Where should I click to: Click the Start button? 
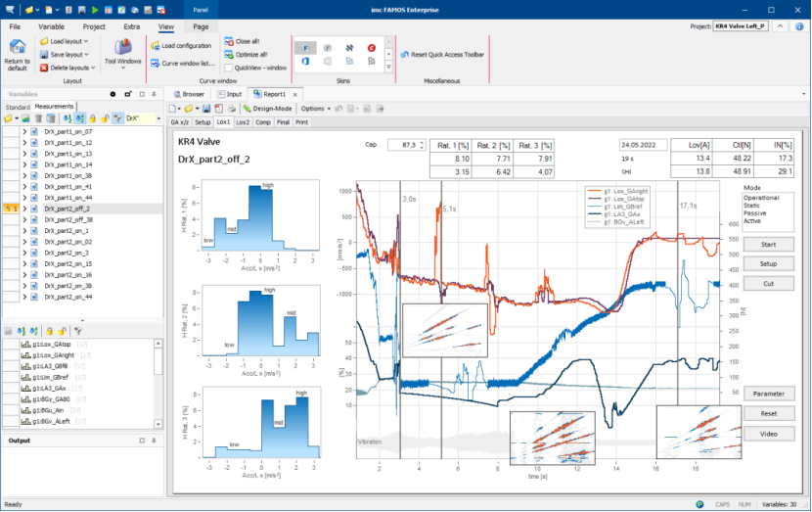coord(769,245)
